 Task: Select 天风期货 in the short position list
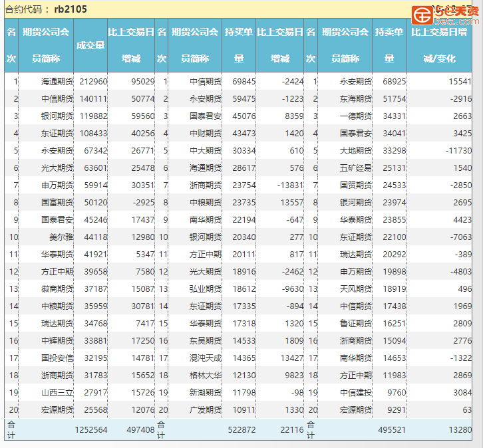coord(356,289)
